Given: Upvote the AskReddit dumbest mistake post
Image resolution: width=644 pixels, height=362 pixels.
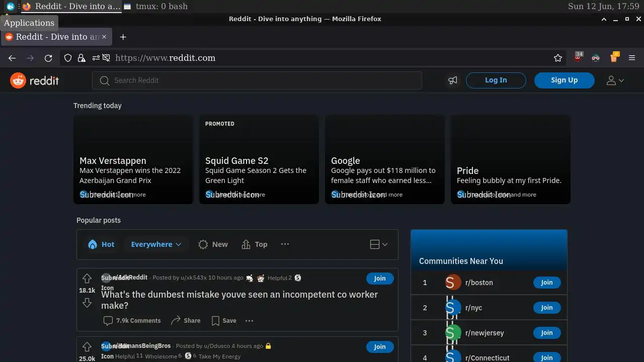Looking at the screenshot, I should click(87, 278).
